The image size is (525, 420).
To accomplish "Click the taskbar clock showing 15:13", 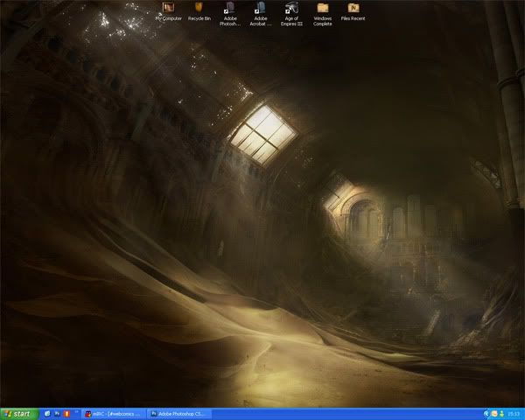I will pos(512,413).
